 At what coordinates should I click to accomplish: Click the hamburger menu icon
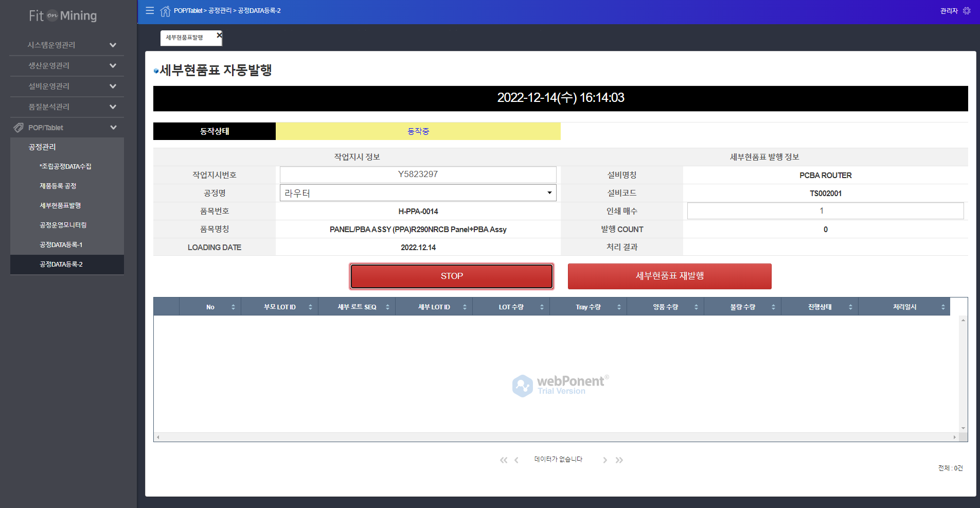[x=150, y=10]
